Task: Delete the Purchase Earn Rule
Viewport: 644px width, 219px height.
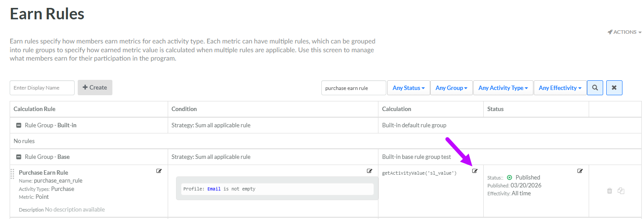Action: coord(609,191)
